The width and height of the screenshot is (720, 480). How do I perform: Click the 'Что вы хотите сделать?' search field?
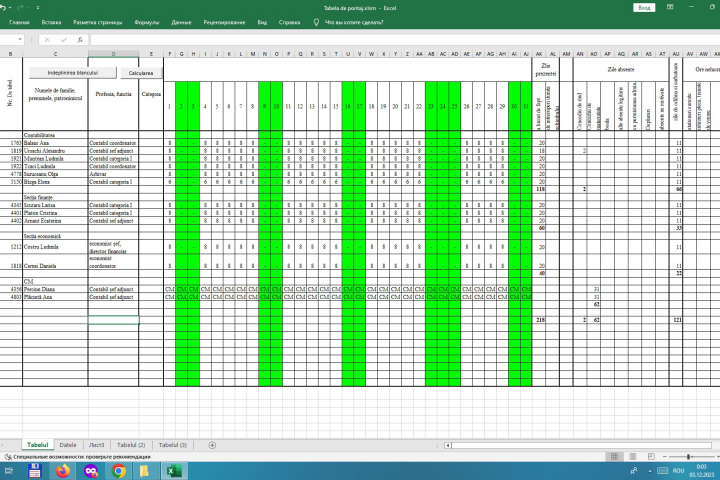(x=354, y=22)
